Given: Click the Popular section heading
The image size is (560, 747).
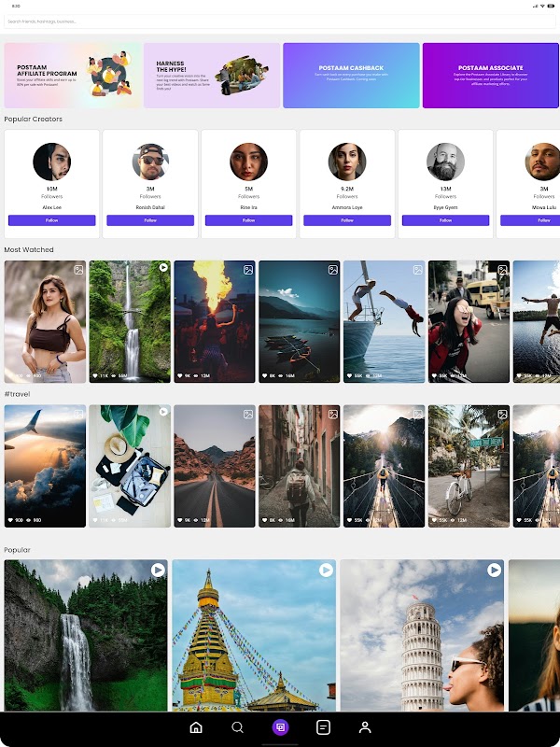Looking at the screenshot, I should [x=17, y=550].
